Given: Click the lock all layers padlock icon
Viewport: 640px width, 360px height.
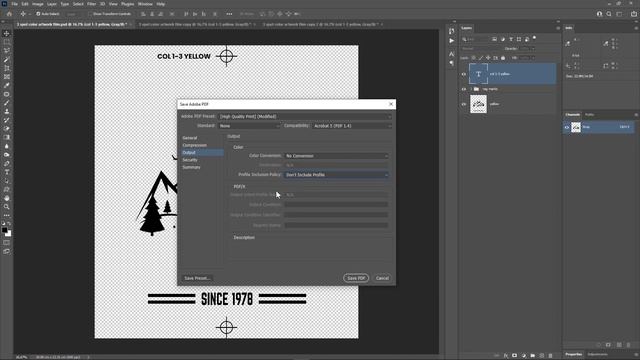Looking at the screenshot, I should pyautogui.click(x=503, y=58).
